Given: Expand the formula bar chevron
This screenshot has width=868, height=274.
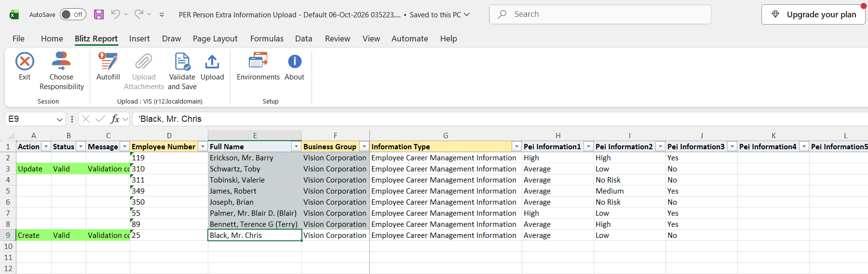Looking at the screenshot, I should [125, 119].
